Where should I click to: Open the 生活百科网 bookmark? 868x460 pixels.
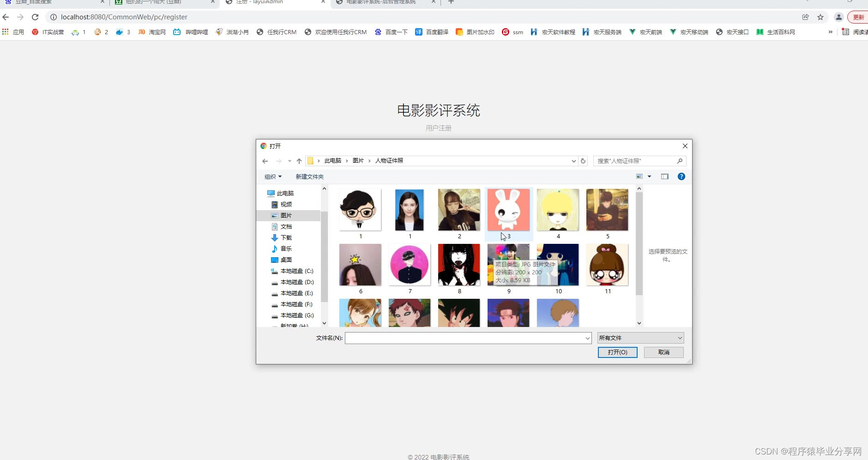[x=776, y=32]
